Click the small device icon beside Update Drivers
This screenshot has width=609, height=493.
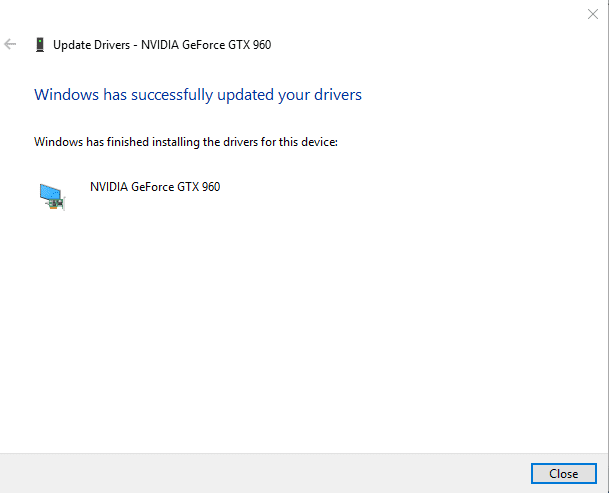[39, 44]
